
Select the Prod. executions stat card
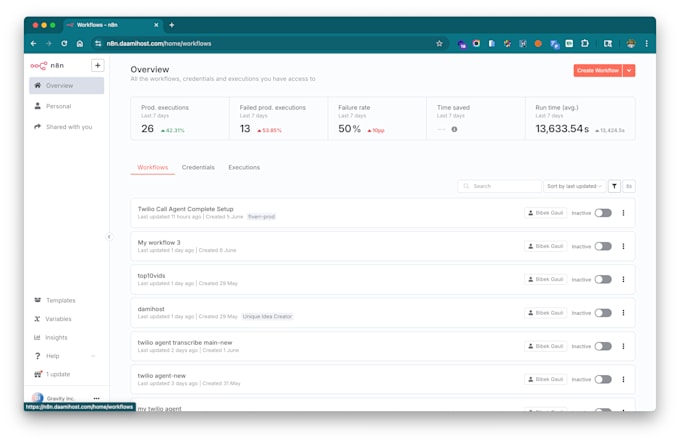[180, 118]
